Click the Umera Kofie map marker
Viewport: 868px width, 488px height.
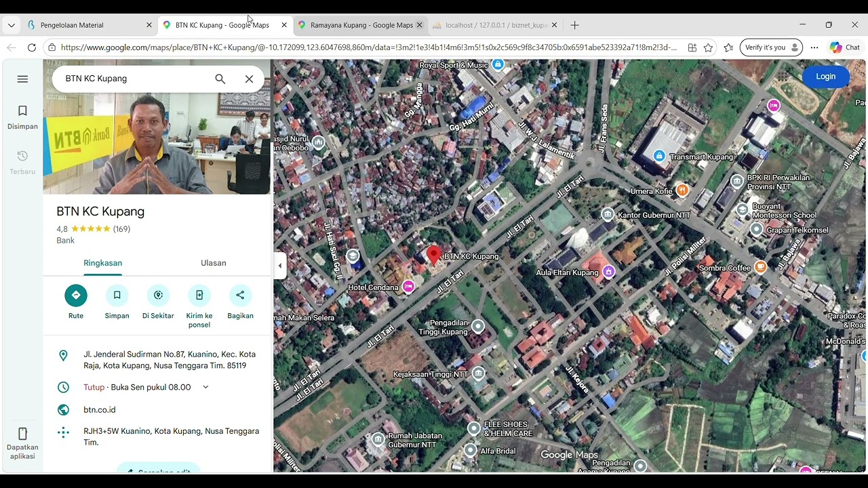[683, 190]
